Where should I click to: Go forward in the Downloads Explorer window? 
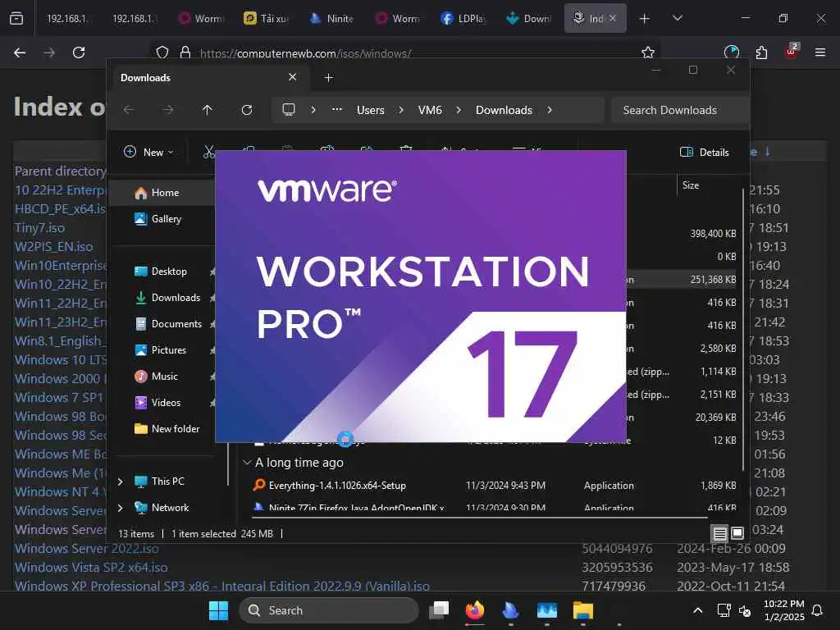[x=168, y=110]
